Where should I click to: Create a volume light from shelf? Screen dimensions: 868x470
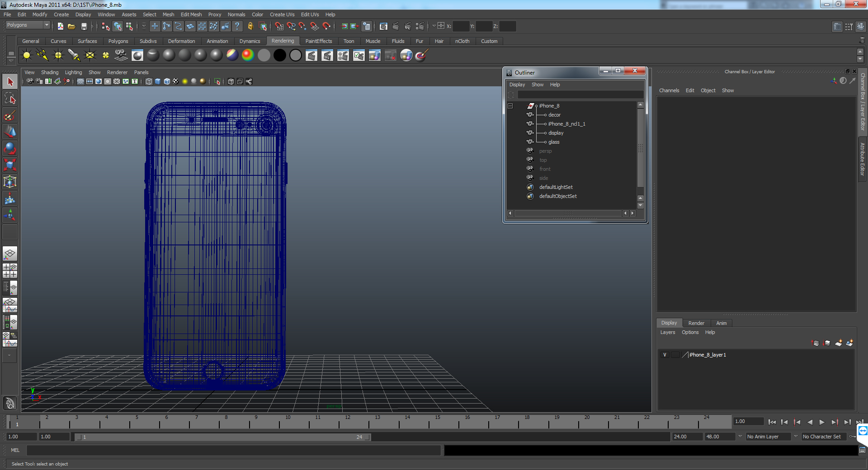(x=106, y=56)
